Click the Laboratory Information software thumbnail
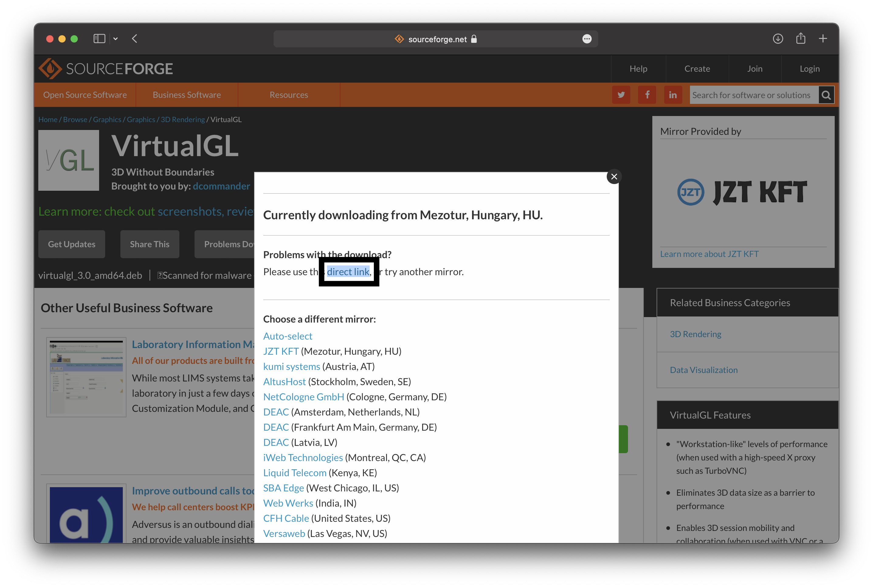 pos(86,377)
